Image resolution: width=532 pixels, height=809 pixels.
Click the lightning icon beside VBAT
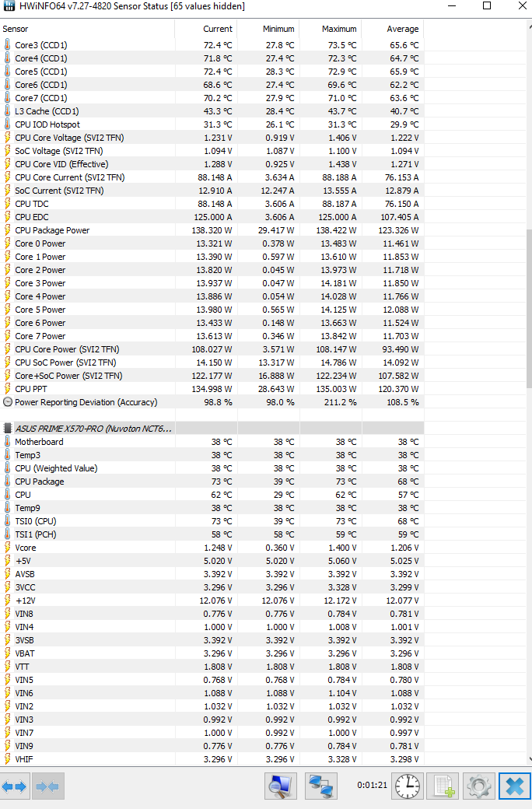7,653
